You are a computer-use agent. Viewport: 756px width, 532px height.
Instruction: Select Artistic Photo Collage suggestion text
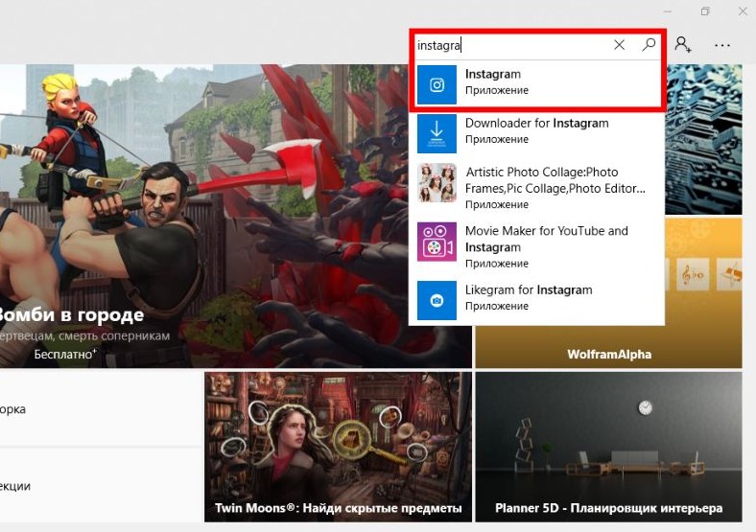555,180
